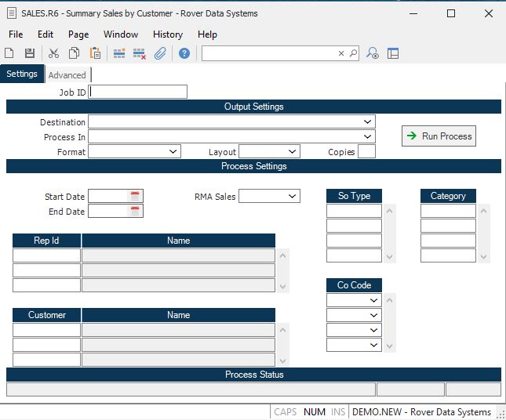This screenshot has height=420, width=506.
Task: Click the Save disk icon
Action: (x=30, y=53)
